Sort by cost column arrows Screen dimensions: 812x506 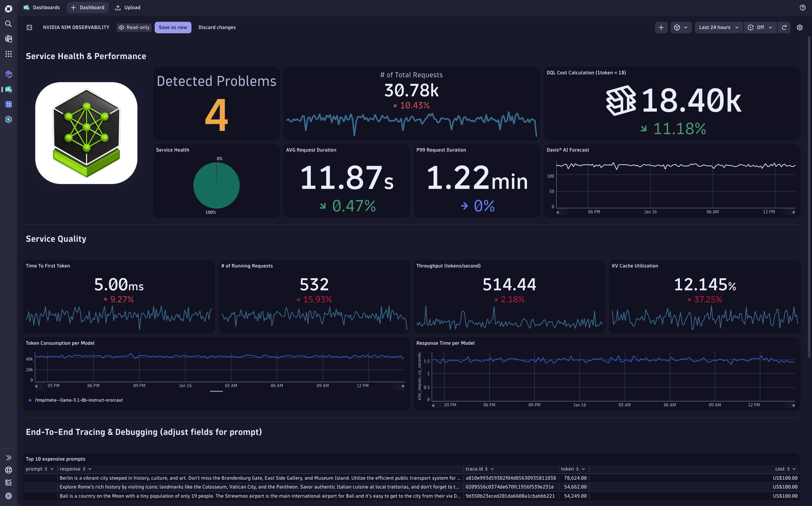pyautogui.click(x=788, y=469)
